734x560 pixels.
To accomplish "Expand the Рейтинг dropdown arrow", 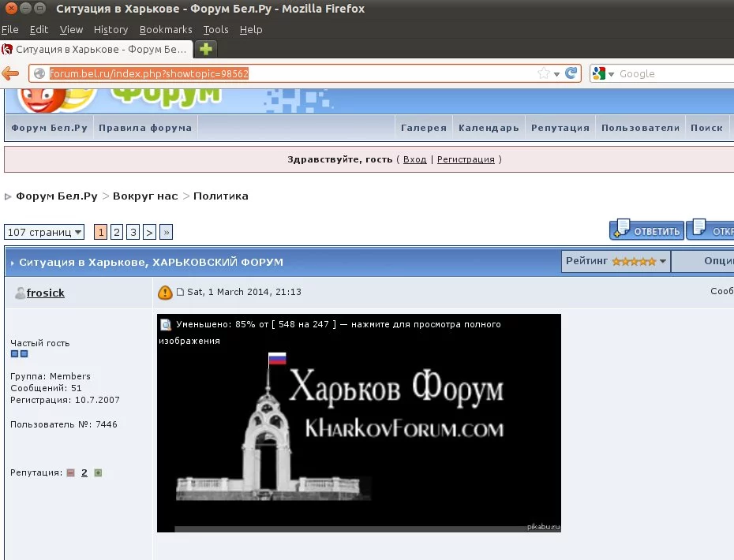I will click(662, 261).
